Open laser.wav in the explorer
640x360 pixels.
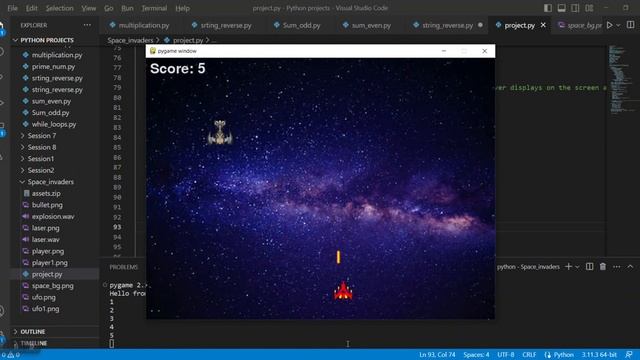click(45, 240)
